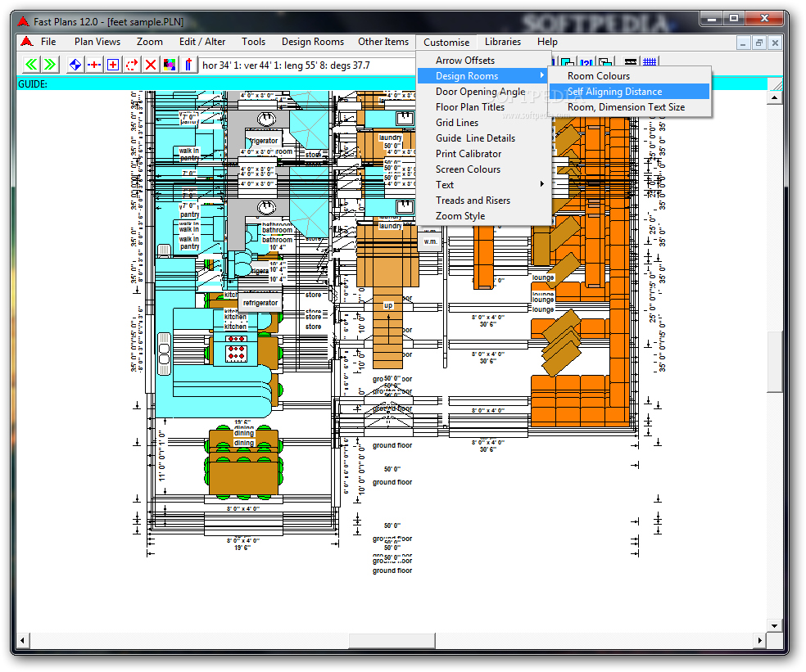Choose Grid Lines from Customise menu
This screenshot has width=806, height=672.
(x=484, y=122)
